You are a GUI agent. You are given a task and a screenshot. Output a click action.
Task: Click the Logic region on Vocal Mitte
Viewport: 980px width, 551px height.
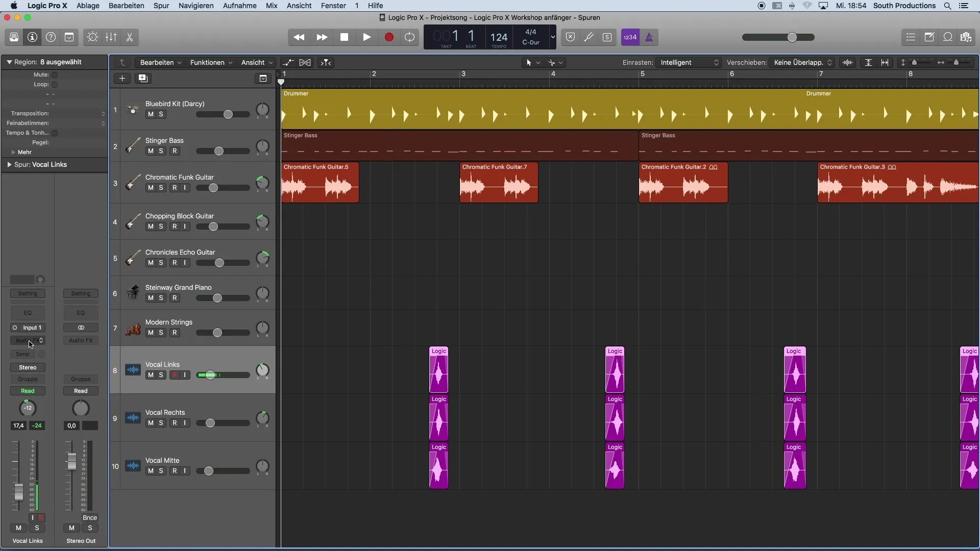pyautogui.click(x=437, y=466)
